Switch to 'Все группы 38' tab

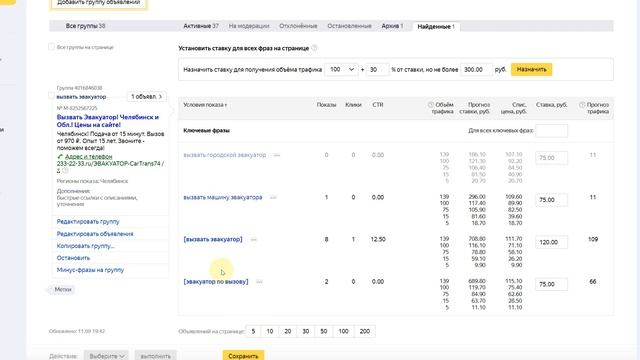[85, 26]
